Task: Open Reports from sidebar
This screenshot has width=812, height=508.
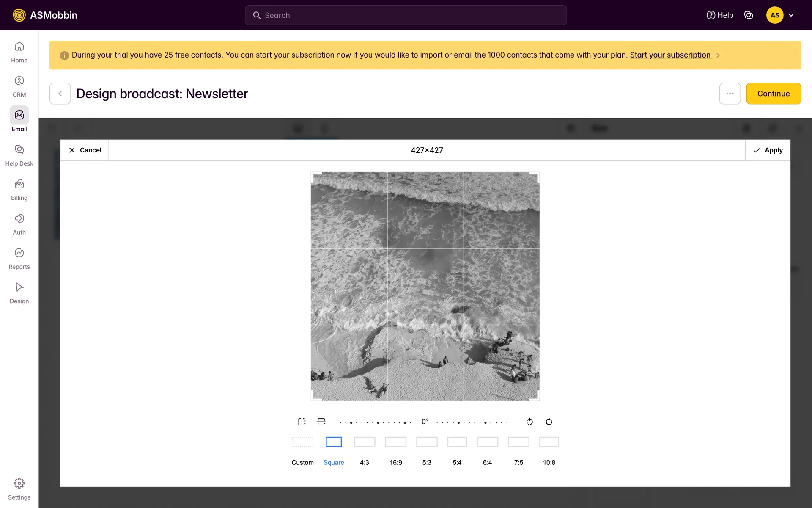Action: pyautogui.click(x=19, y=259)
